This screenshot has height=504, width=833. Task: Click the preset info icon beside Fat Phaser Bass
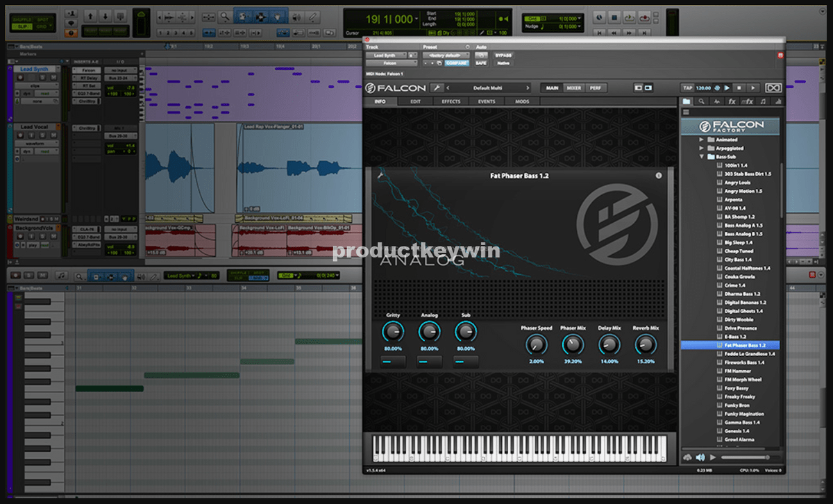pyautogui.click(x=658, y=176)
